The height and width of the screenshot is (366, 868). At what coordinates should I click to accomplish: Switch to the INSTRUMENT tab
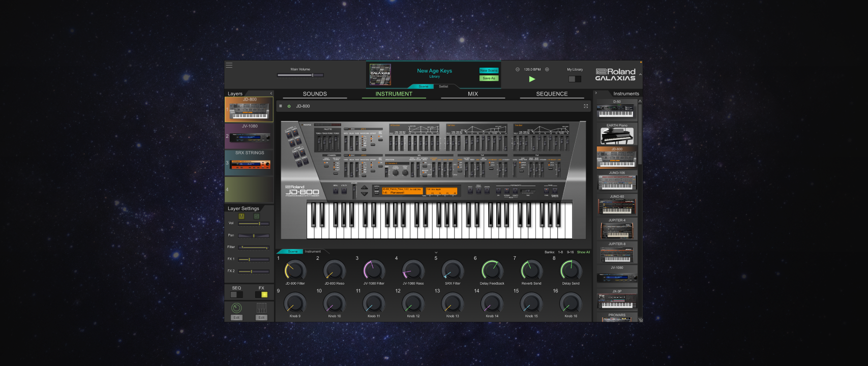(x=394, y=94)
